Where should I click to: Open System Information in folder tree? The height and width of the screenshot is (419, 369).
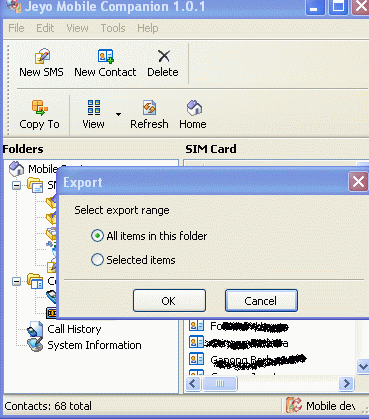point(94,345)
